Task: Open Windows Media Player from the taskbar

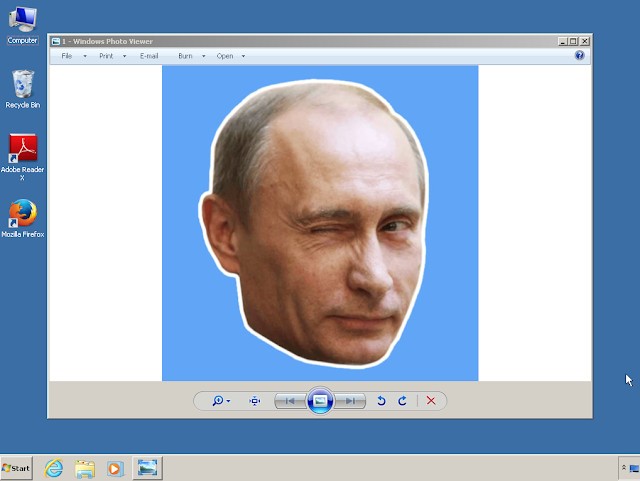Action: point(115,468)
